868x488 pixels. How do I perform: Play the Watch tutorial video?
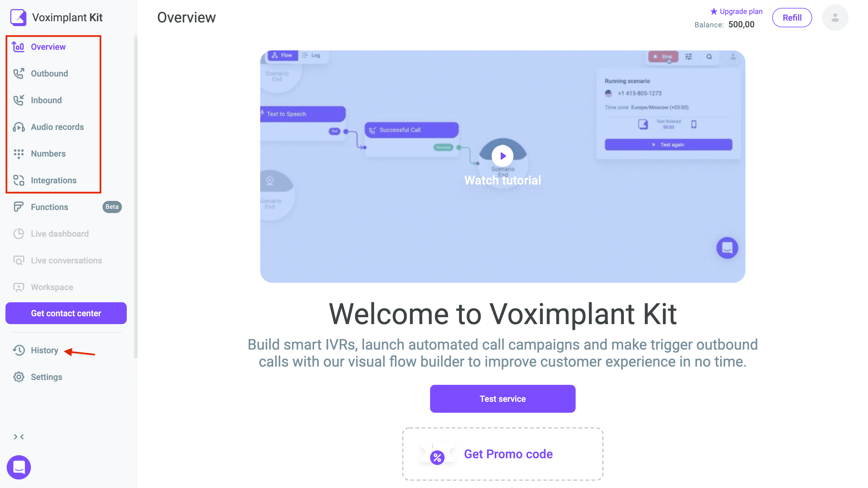[502, 156]
